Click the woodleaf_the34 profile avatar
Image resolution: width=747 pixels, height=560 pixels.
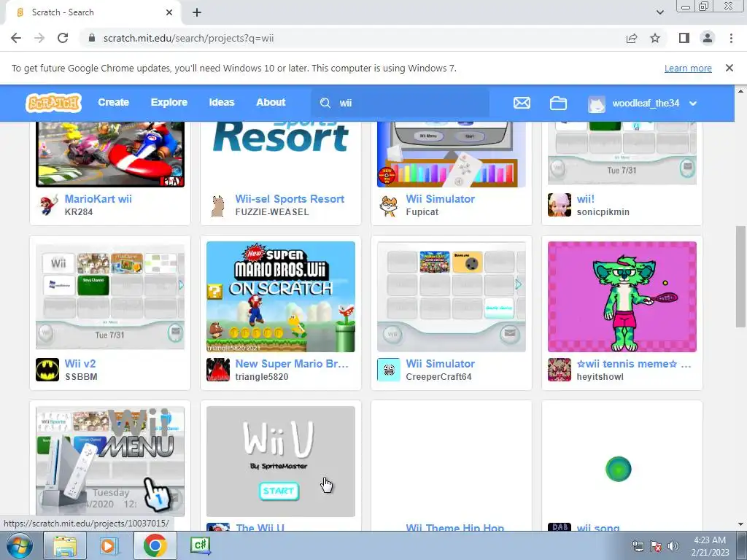[x=597, y=104]
